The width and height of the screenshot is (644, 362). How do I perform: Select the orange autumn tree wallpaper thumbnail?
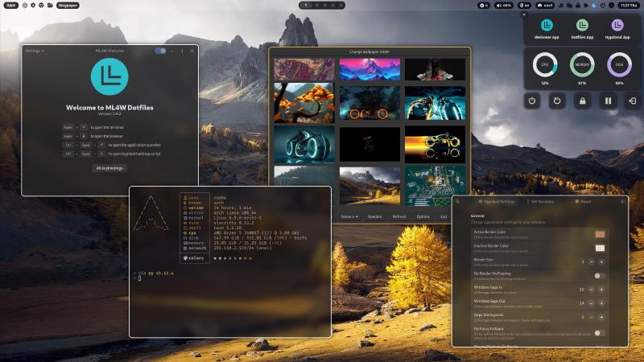(304, 102)
